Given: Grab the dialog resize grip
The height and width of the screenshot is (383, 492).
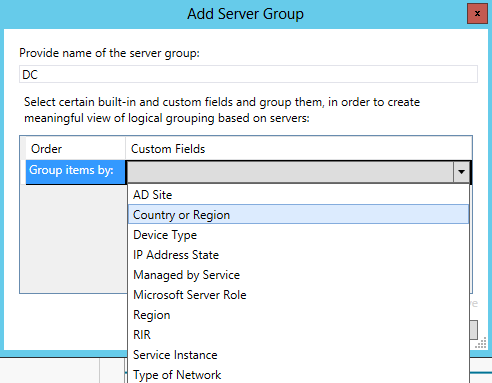Looking at the screenshot, I should (481, 343).
